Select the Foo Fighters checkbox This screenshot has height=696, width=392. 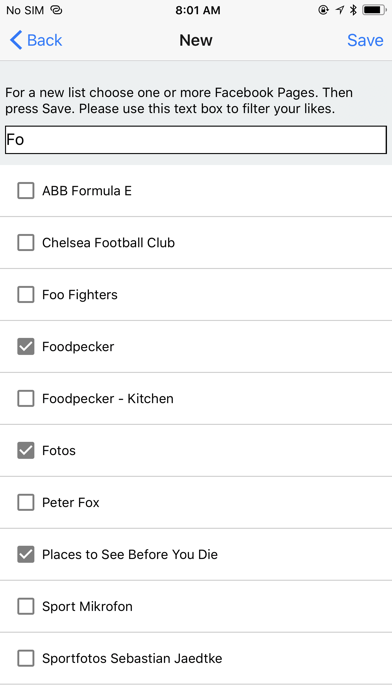click(x=26, y=295)
